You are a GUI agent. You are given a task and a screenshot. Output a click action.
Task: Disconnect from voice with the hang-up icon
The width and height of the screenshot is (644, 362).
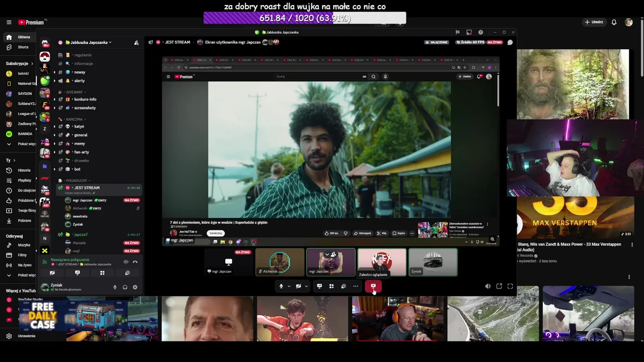(135, 262)
